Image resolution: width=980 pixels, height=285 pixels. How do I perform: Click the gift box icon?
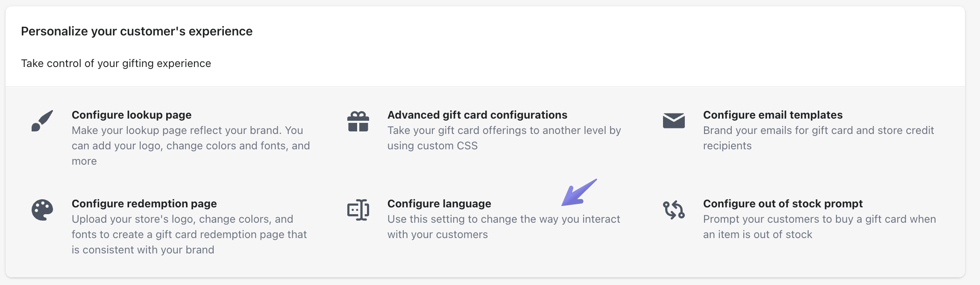358,121
